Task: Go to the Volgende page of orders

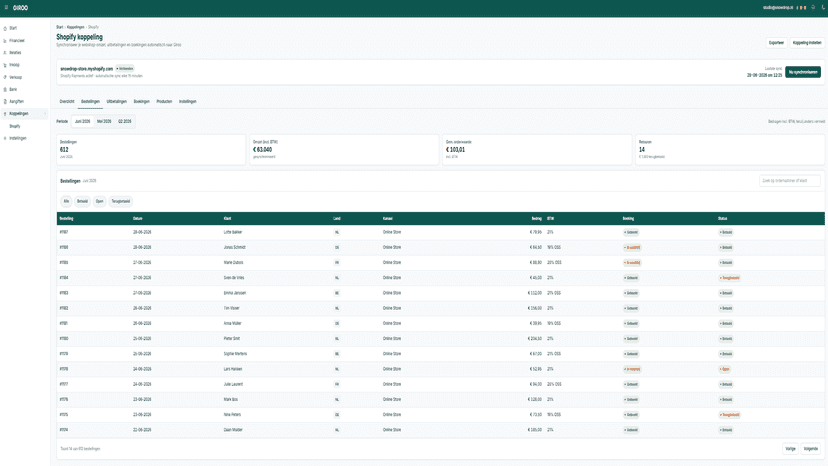Action: [811, 449]
